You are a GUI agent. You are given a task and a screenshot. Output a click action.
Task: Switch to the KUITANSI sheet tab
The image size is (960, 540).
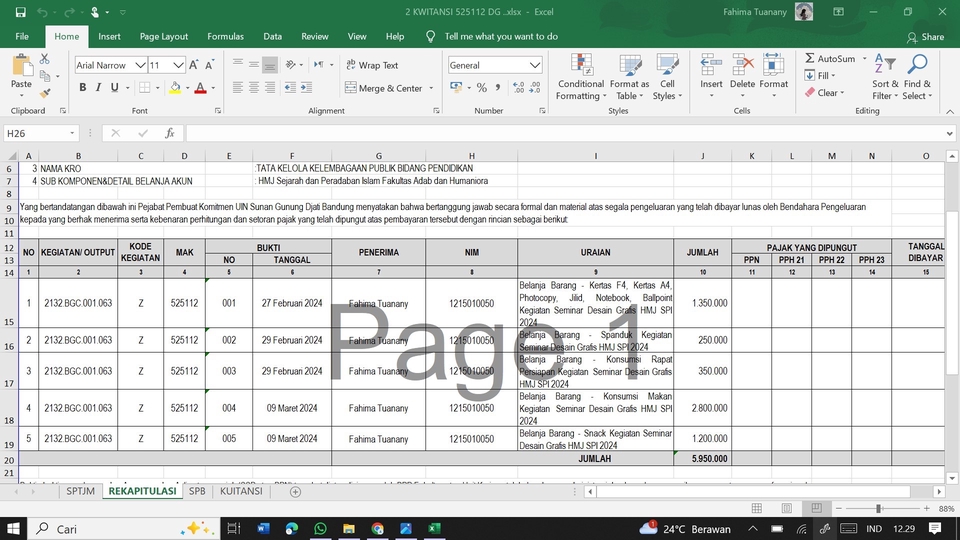coord(241,492)
